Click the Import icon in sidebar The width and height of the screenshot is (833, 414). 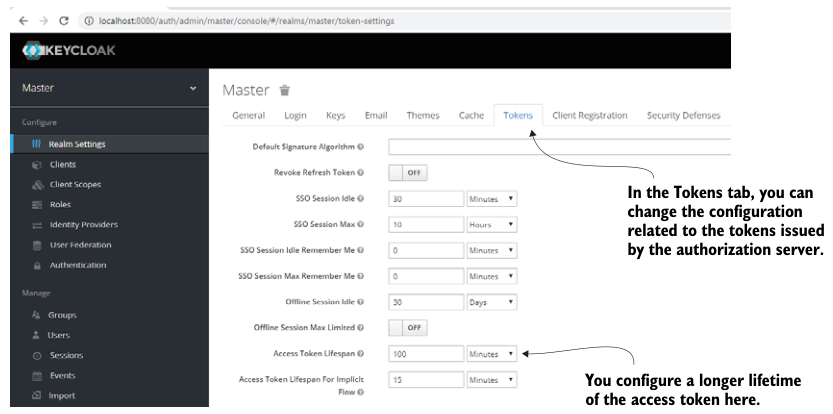click(x=37, y=395)
